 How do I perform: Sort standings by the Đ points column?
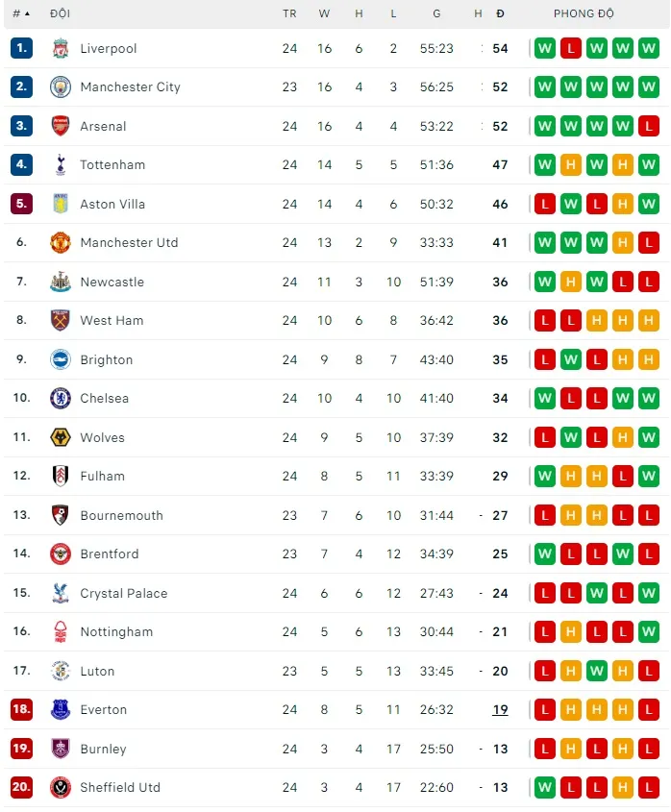(x=500, y=13)
